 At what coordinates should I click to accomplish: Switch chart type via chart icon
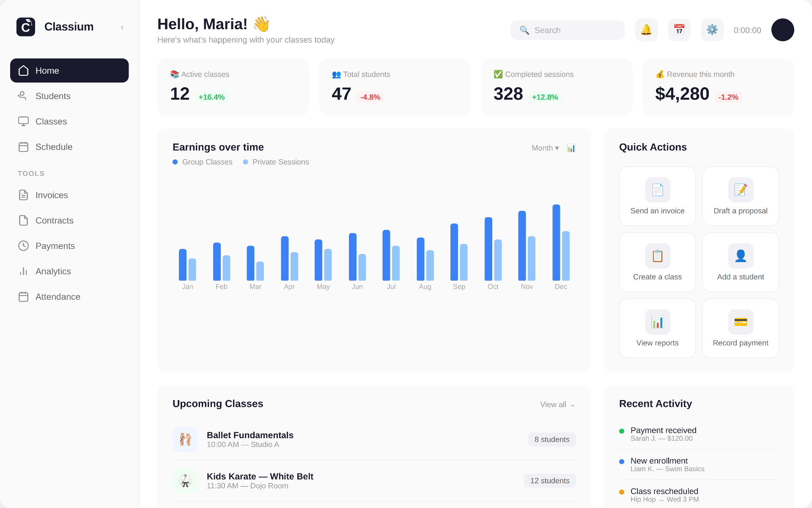571,148
